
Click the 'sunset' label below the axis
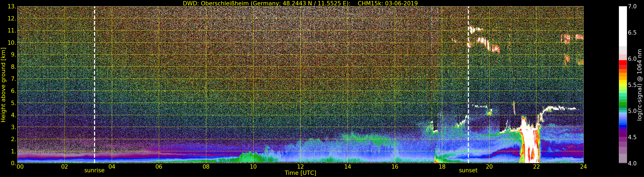tap(468, 171)
